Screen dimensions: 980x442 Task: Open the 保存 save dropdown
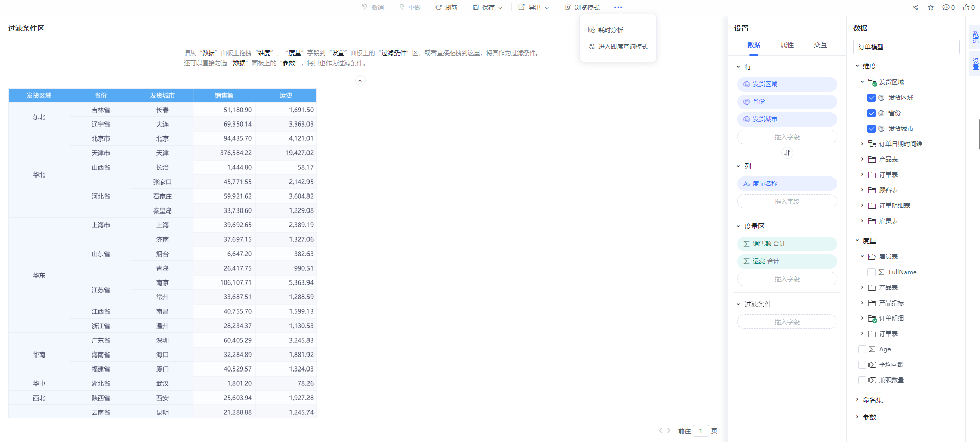(487, 7)
